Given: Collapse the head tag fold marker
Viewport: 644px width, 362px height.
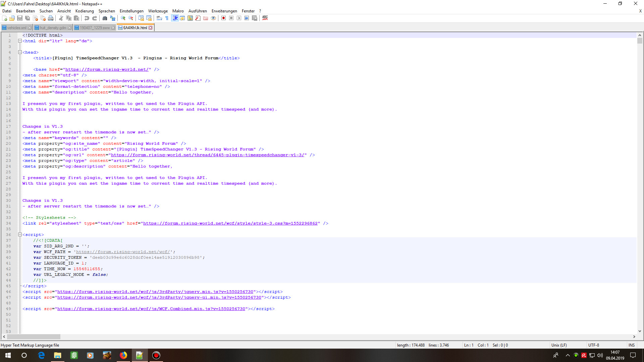Looking at the screenshot, I should (20, 52).
